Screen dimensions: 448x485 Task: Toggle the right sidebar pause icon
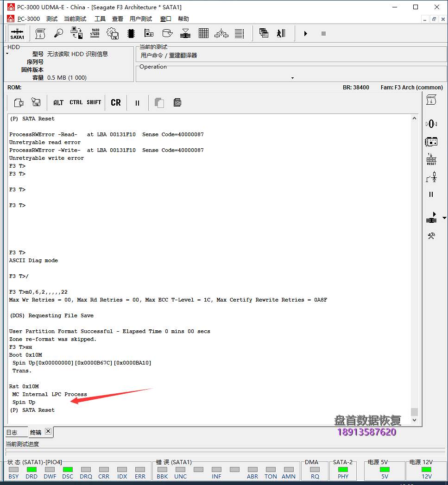[431, 194]
